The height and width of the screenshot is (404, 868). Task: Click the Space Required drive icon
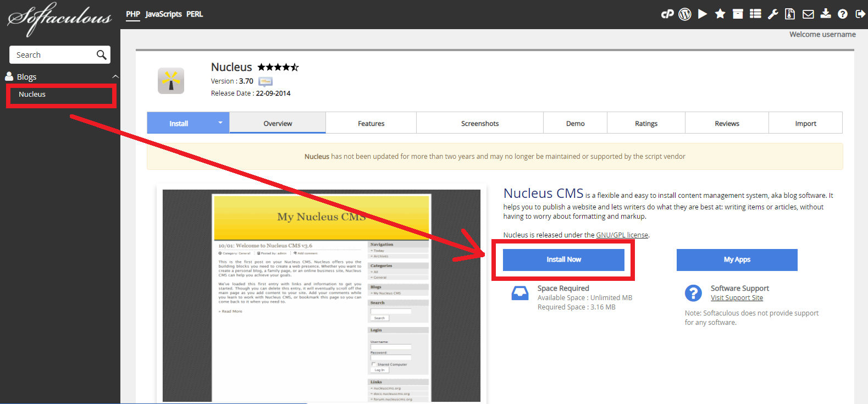[519, 293]
